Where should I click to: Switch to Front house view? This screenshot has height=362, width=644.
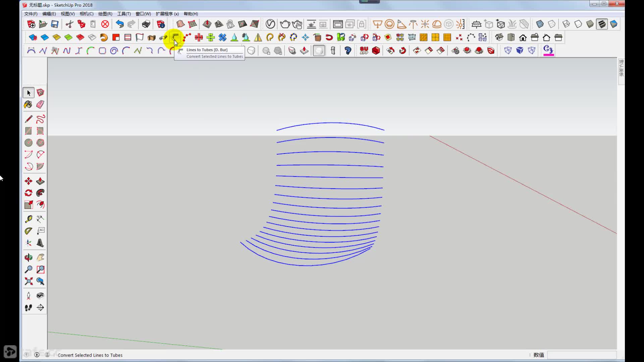pyautogui.click(x=523, y=38)
